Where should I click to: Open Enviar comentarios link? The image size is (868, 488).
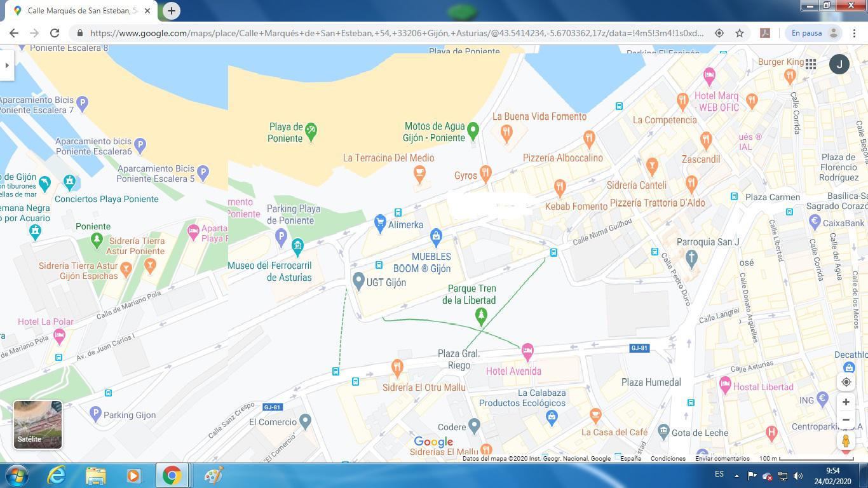pos(722,458)
